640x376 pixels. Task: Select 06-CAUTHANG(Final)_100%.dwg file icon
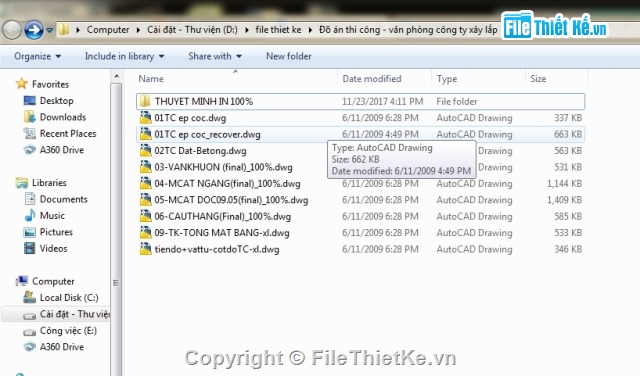[145, 216]
